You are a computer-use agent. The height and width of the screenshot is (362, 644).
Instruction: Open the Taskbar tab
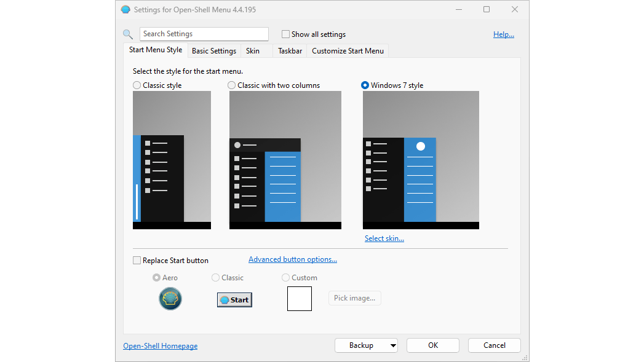click(x=290, y=51)
